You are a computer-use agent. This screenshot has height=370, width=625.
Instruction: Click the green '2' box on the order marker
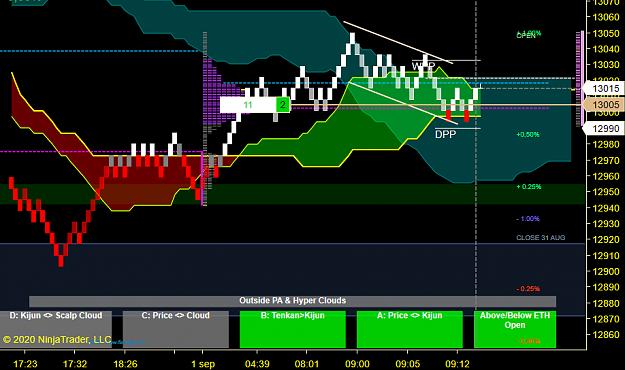[x=283, y=105]
